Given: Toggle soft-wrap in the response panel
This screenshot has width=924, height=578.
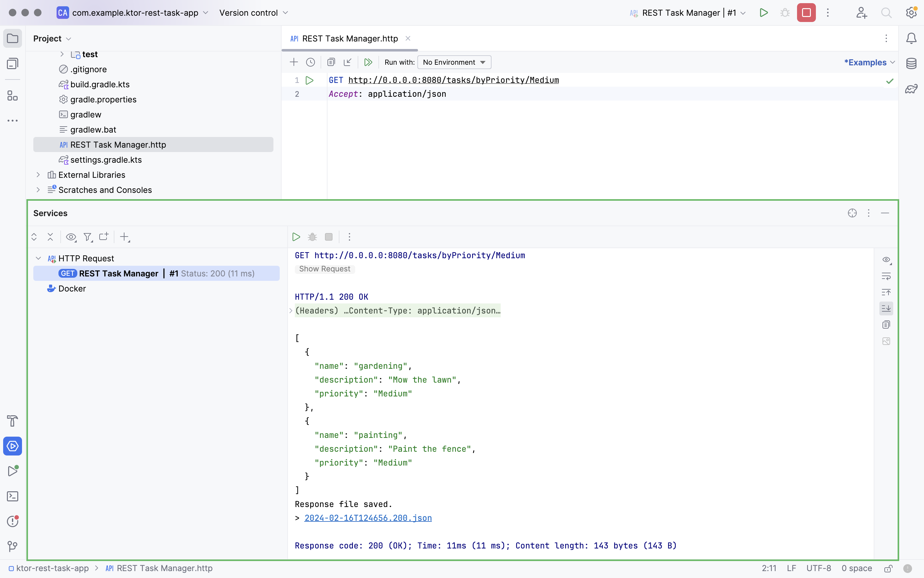Looking at the screenshot, I should 887,276.
